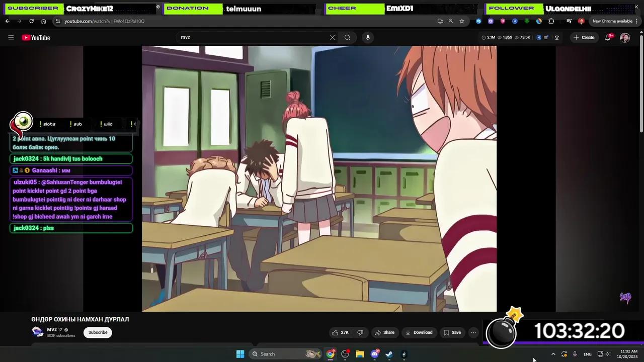This screenshot has width=644, height=362.
Task: Click the microphone tray icon
Action: pyautogui.click(x=575, y=354)
